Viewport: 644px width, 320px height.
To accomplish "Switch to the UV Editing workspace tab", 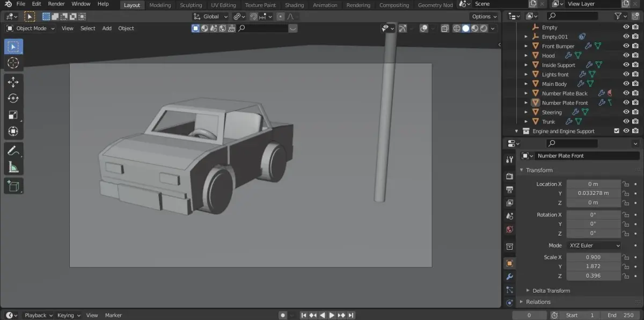I will coord(223,5).
